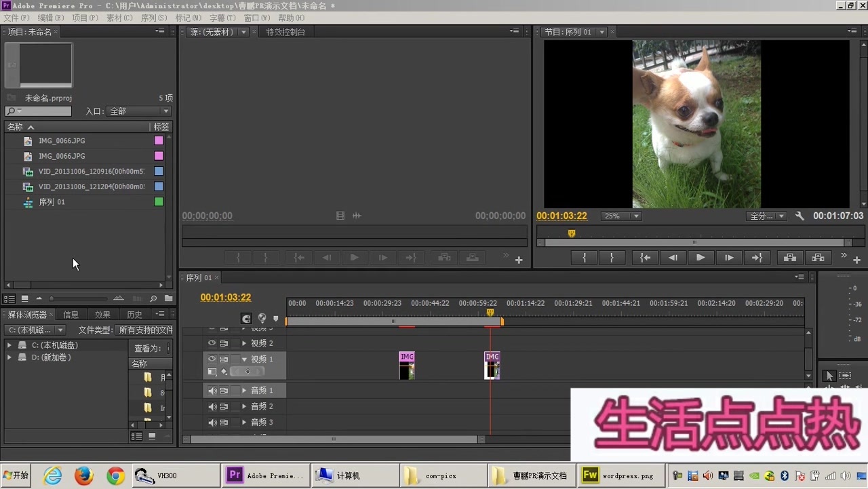Switch to 效果 tab
The image size is (868, 489).
[x=102, y=315]
